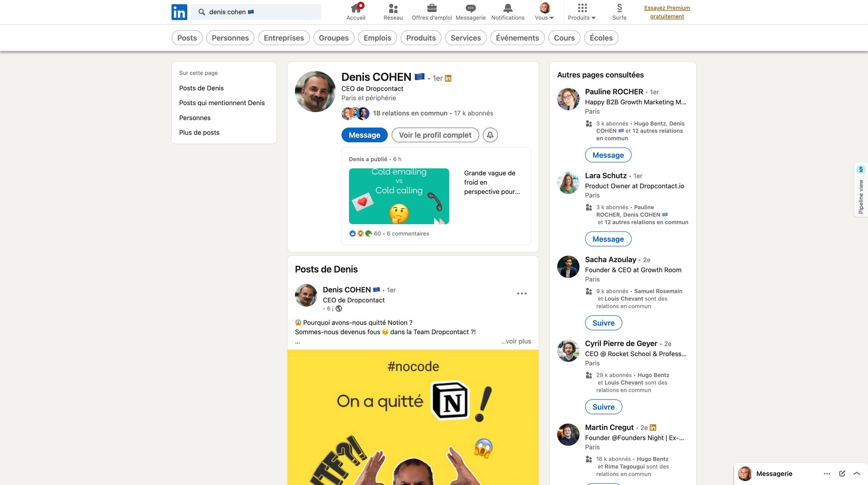
Task: Jump to Posts de Denis section
Action: click(x=201, y=88)
